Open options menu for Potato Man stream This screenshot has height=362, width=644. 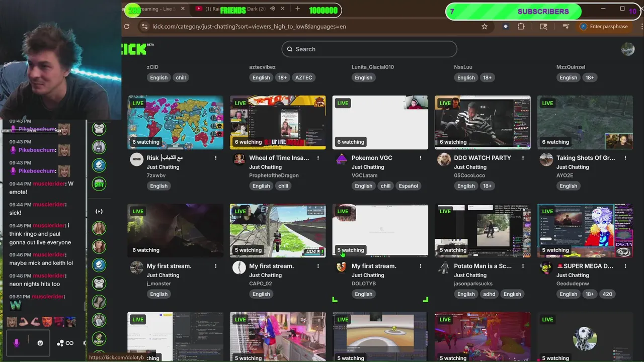523,266
